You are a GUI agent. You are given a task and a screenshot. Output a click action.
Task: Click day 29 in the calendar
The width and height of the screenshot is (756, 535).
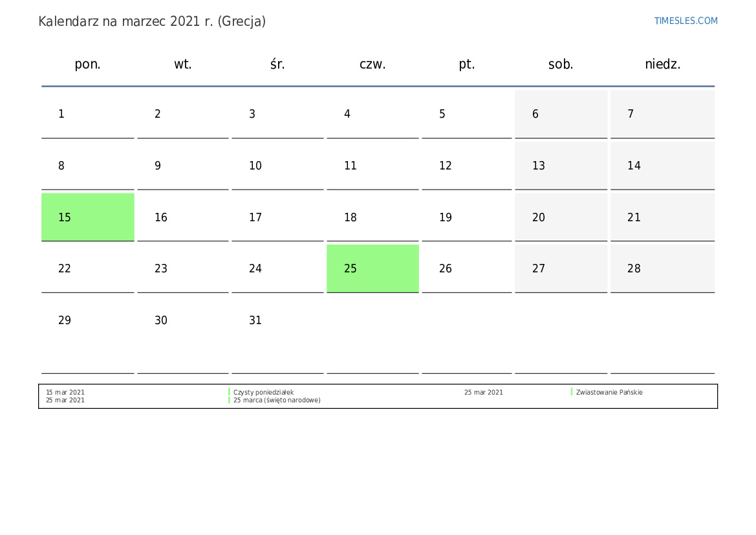click(88, 335)
